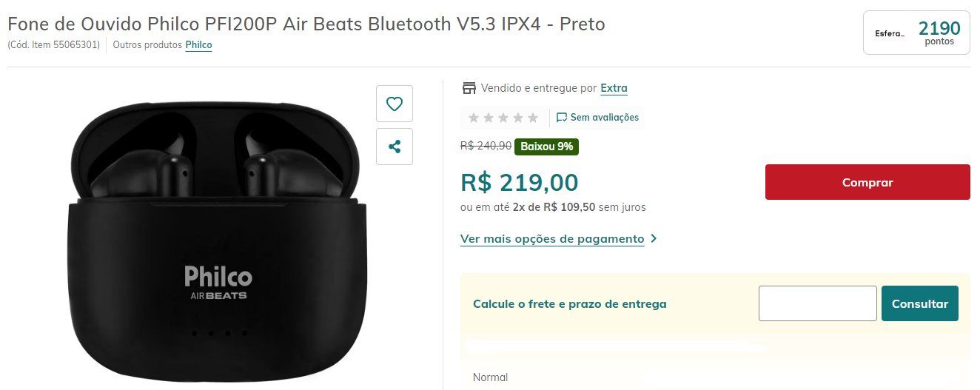Click the Consultar shipping button
Screen dimensions: 980x390
[920, 303]
